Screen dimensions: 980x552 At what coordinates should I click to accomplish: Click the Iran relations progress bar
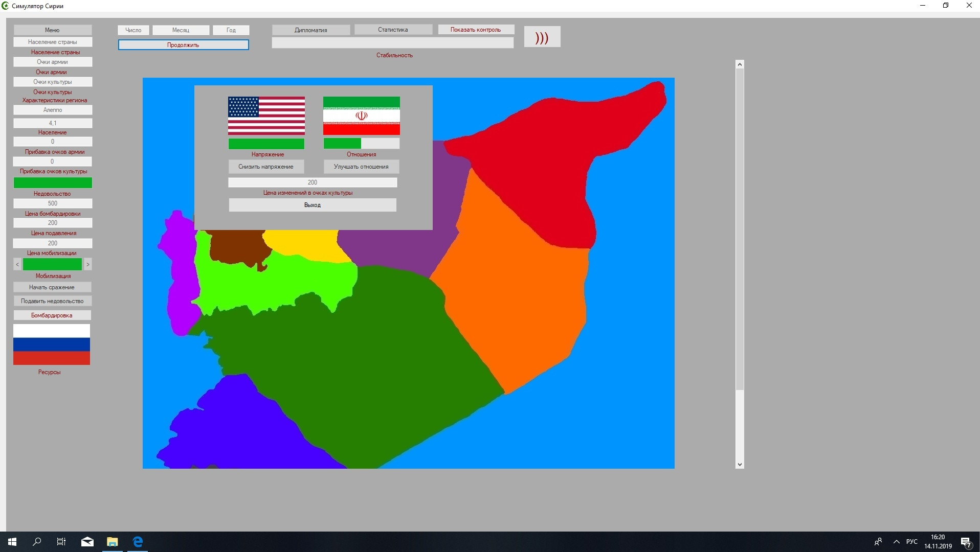362,144
